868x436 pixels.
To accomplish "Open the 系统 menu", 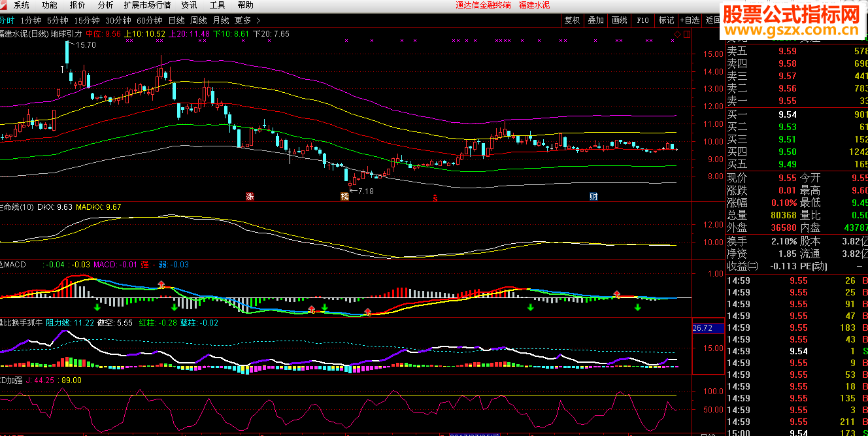I will click(22, 5).
